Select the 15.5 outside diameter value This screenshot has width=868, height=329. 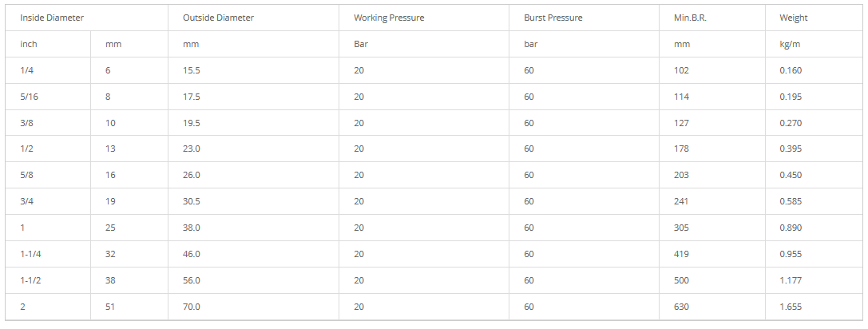[191, 70]
